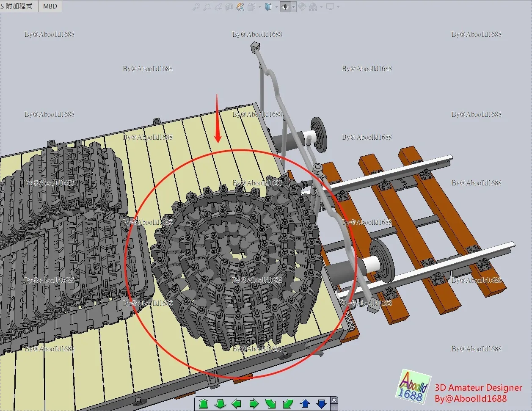532x411 pixels.
Task: Toggle the Hide/Show Items eye button
Action: [x=285, y=7]
